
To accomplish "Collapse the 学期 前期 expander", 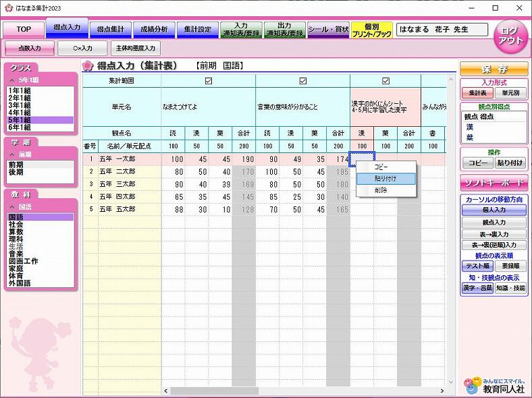I will pos(12,154).
